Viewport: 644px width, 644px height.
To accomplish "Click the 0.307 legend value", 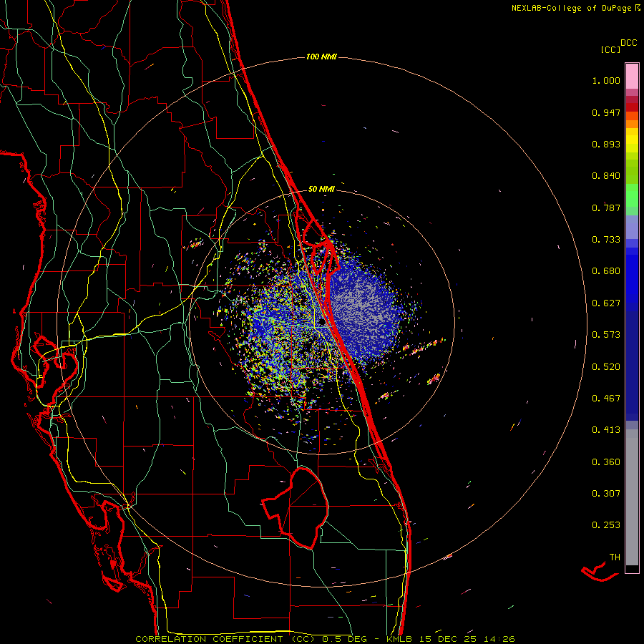I will click(x=606, y=494).
